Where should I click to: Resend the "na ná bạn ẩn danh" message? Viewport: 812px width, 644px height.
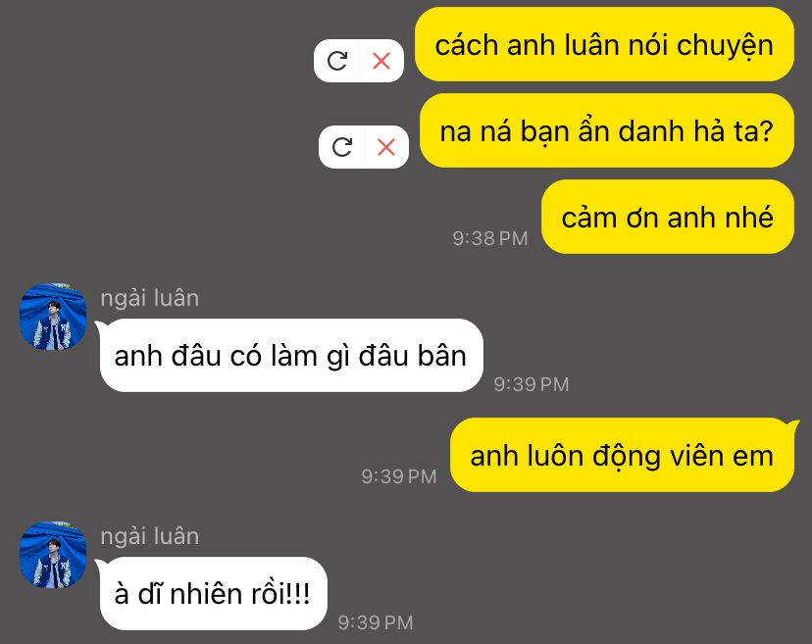click(x=342, y=147)
